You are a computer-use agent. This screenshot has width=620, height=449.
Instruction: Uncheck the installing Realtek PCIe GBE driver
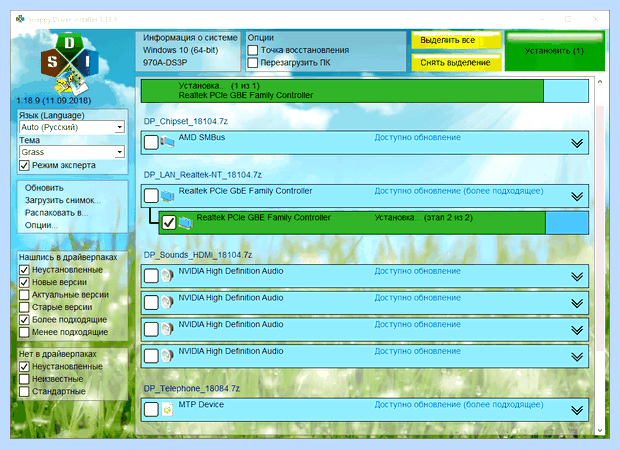(169, 222)
